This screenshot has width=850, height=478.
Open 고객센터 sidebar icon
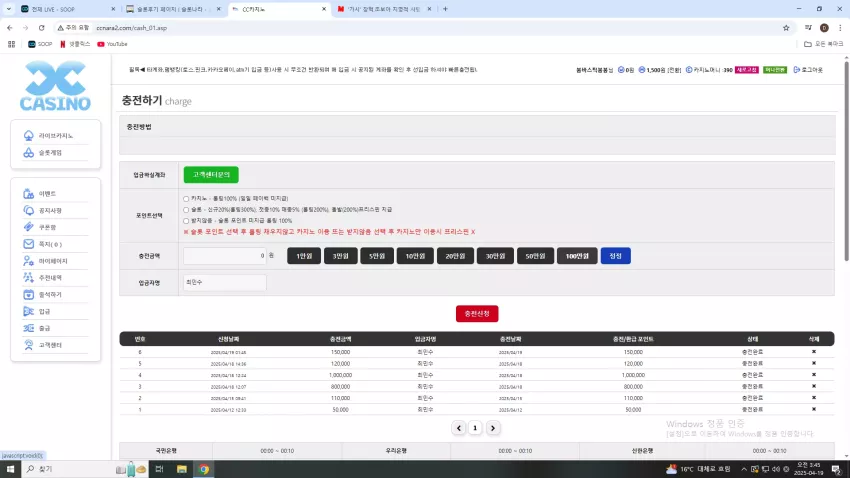[29, 345]
